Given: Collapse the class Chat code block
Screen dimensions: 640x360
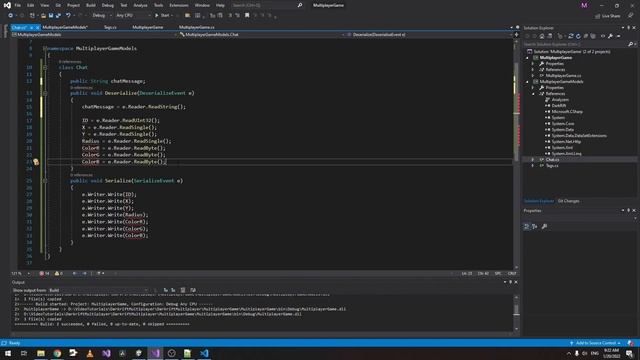Looking at the screenshot, I should point(45,67).
